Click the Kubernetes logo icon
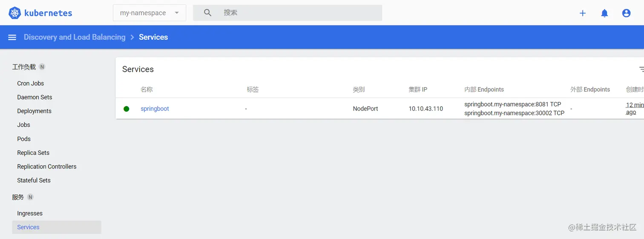The width and height of the screenshot is (644, 239). 15,13
